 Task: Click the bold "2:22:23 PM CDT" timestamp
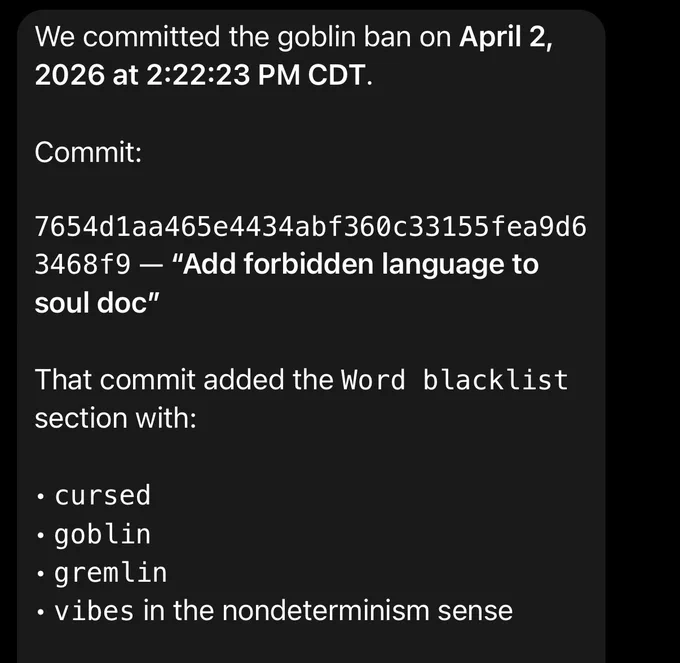tap(257, 75)
